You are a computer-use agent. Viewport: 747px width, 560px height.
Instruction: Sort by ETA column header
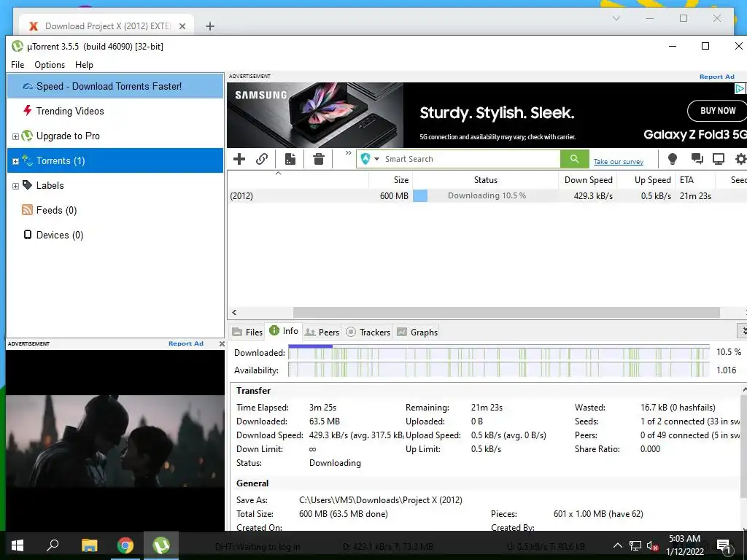(x=695, y=180)
